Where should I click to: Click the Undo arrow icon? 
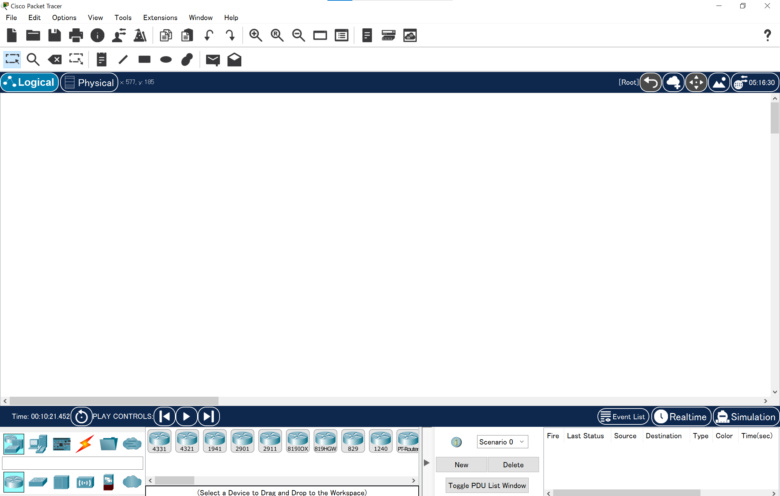coord(209,35)
